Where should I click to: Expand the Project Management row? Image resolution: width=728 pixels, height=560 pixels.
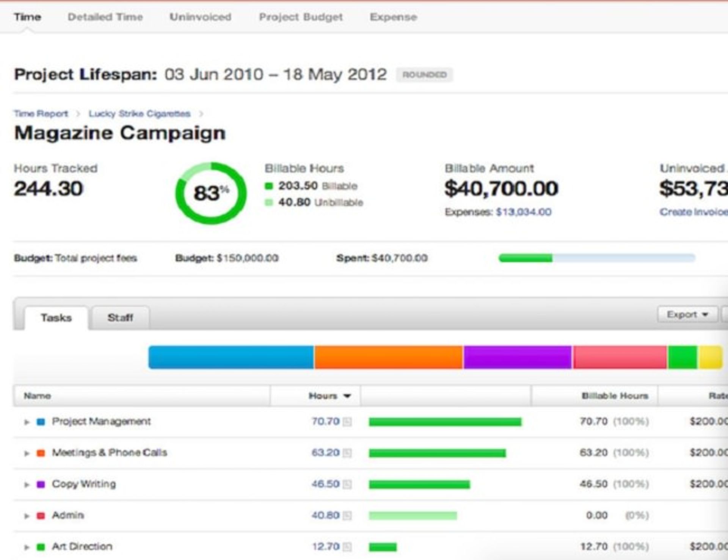click(27, 422)
